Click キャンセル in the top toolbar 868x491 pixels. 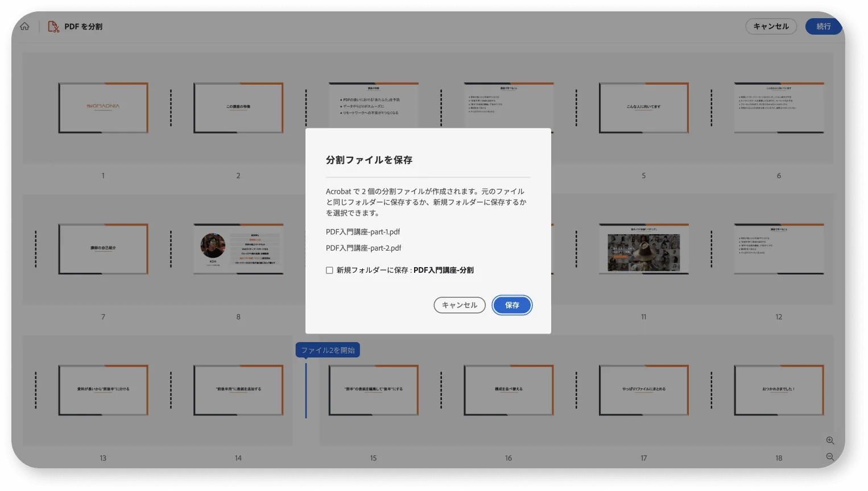[771, 26]
